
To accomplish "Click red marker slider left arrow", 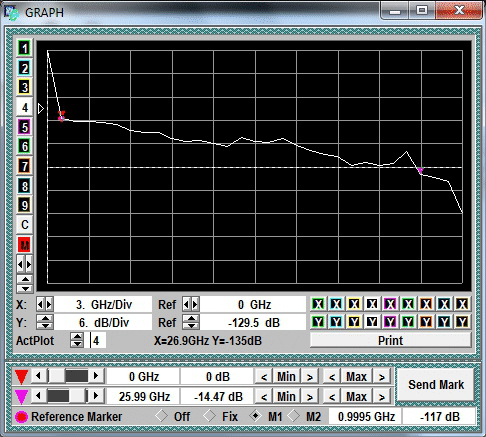I will [39, 376].
